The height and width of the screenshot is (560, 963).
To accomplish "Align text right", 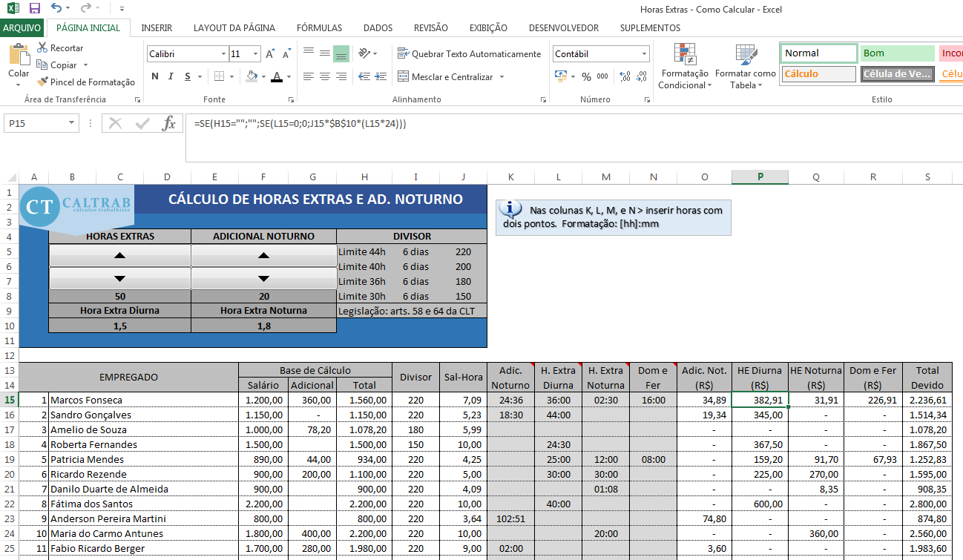I will click(341, 76).
